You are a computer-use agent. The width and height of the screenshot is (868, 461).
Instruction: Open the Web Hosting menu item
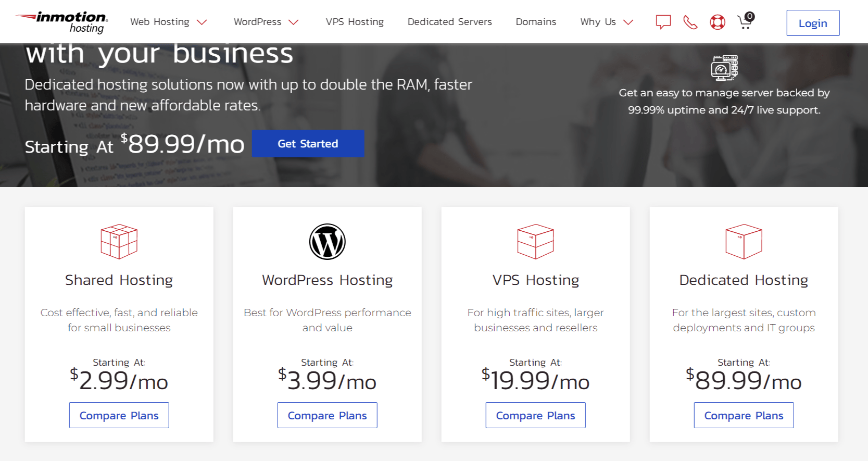(160, 22)
